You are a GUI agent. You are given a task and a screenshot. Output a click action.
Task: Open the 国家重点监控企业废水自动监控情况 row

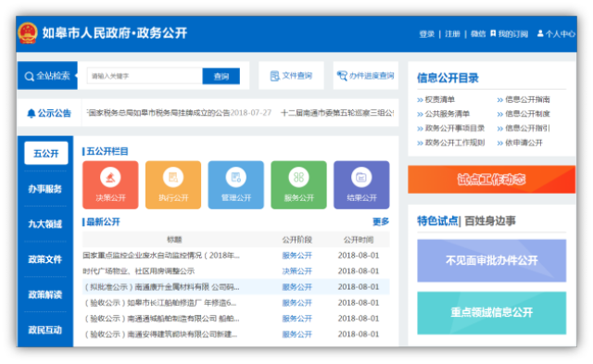point(236,256)
